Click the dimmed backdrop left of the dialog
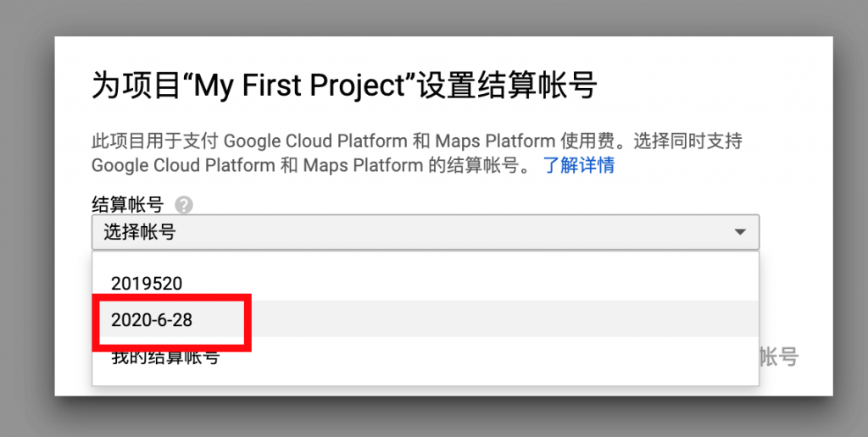The image size is (868, 437). coord(26,216)
